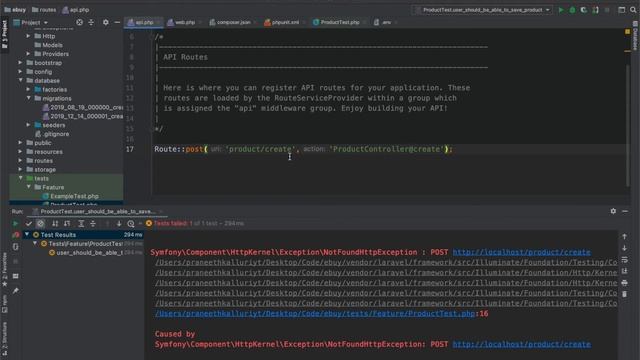The image size is (640, 360).
Task: Go to next failed test arrow
Action: tap(119, 223)
